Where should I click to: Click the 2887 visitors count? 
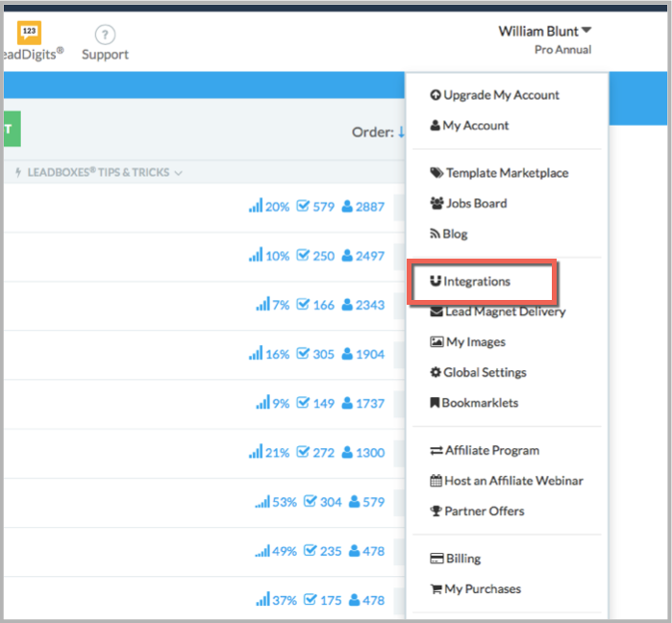pos(363,207)
